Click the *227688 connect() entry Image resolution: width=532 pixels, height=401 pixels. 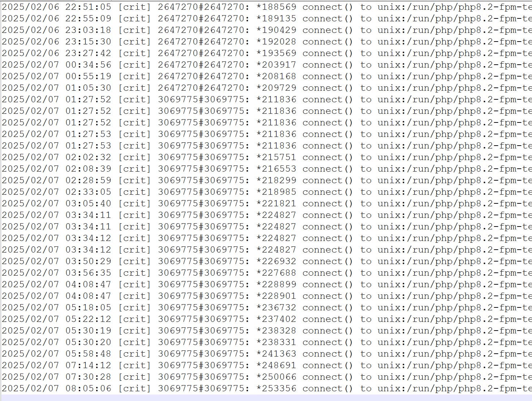[x=266, y=273]
